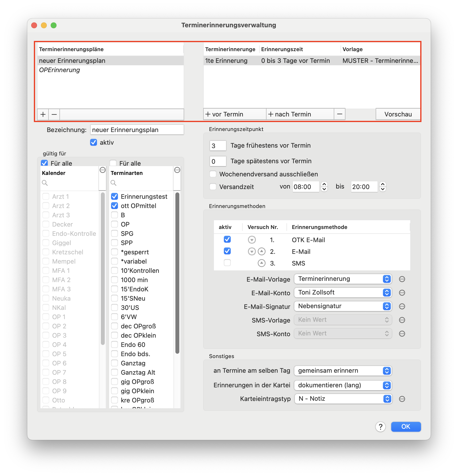Activate the SMS reminder method checkbox

click(227, 263)
